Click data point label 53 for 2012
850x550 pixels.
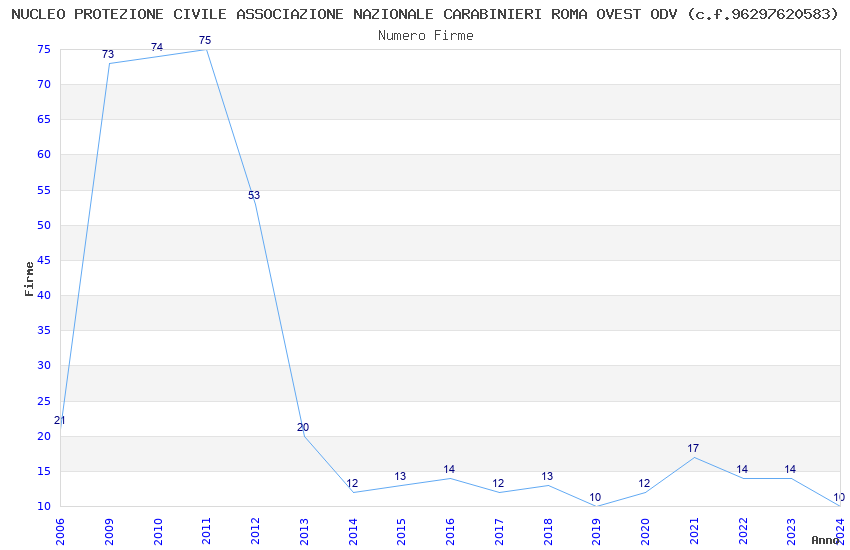pos(254,195)
